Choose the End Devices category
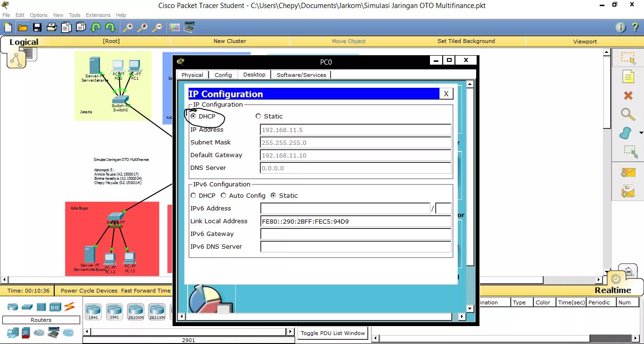 (12, 333)
